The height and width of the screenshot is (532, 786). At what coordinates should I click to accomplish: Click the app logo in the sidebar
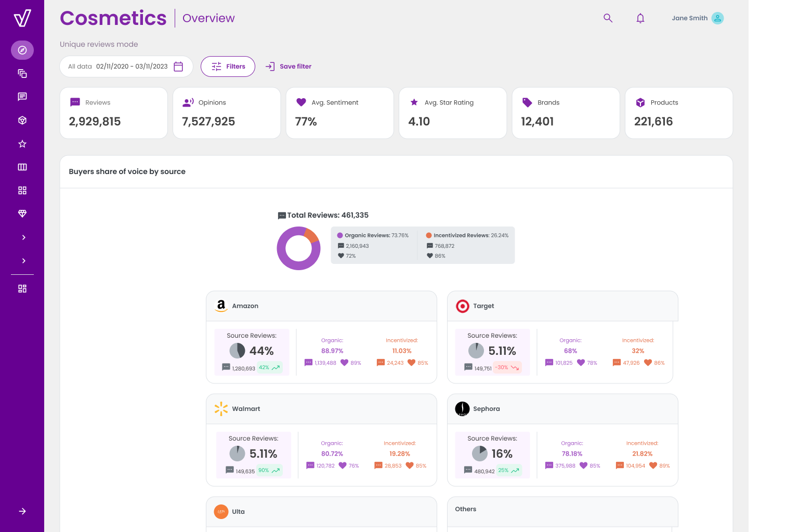(22, 18)
